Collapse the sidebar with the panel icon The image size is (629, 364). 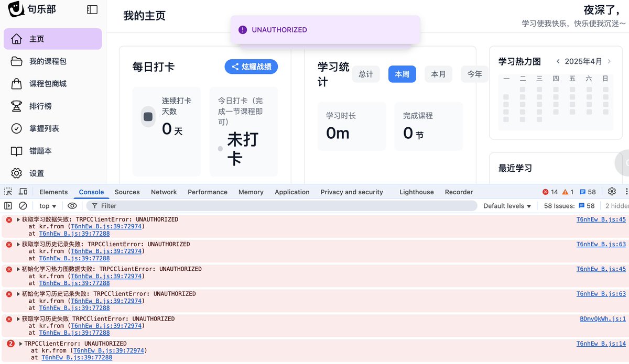tap(92, 9)
